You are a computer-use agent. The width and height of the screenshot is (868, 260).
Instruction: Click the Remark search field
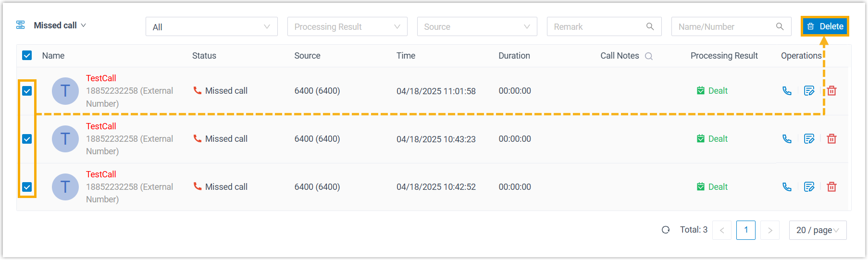click(x=598, y=27)
